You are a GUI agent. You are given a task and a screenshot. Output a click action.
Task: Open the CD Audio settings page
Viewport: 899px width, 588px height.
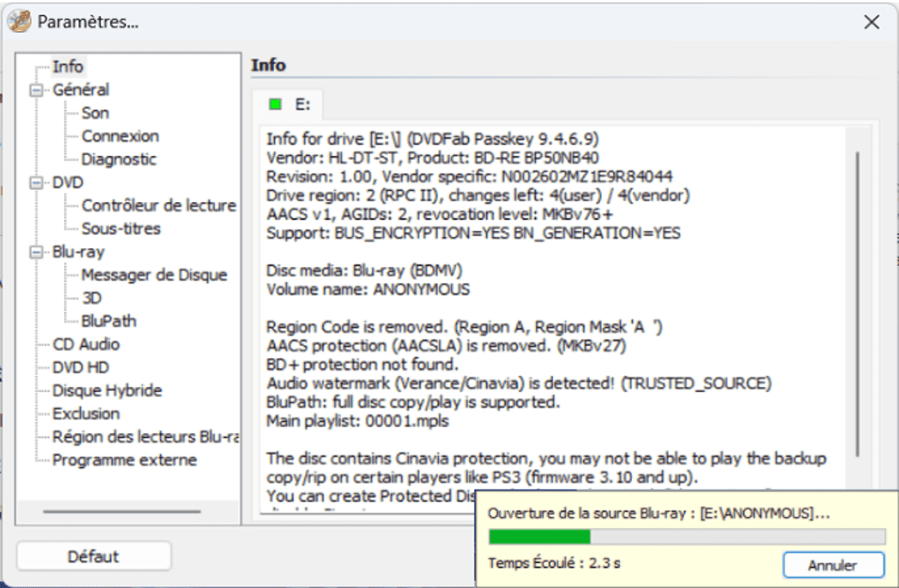click(86, 344)
